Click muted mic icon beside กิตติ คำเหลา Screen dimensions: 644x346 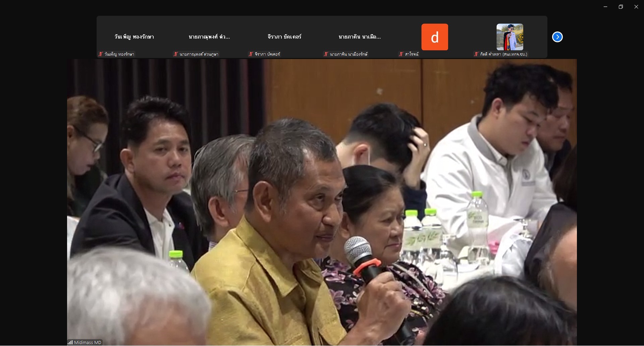pyautogui.click(x=476, y=54)
